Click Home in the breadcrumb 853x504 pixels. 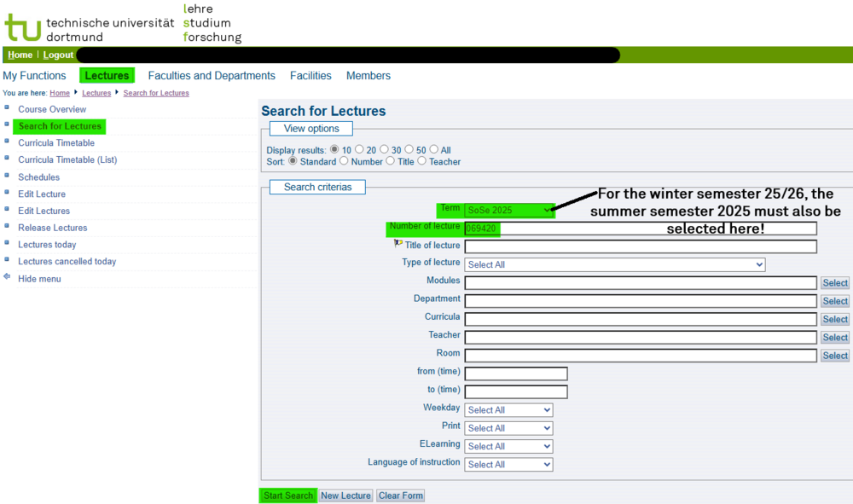[x=60, y=93]
